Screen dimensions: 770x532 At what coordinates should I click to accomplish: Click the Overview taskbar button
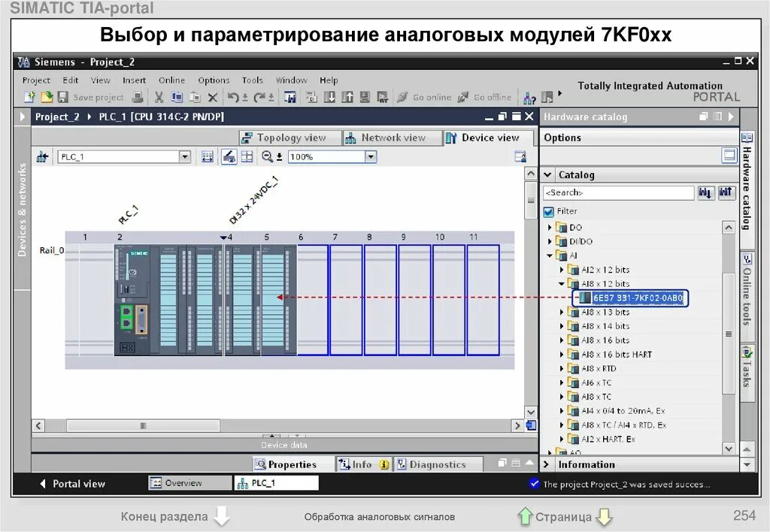pos(189,483)
